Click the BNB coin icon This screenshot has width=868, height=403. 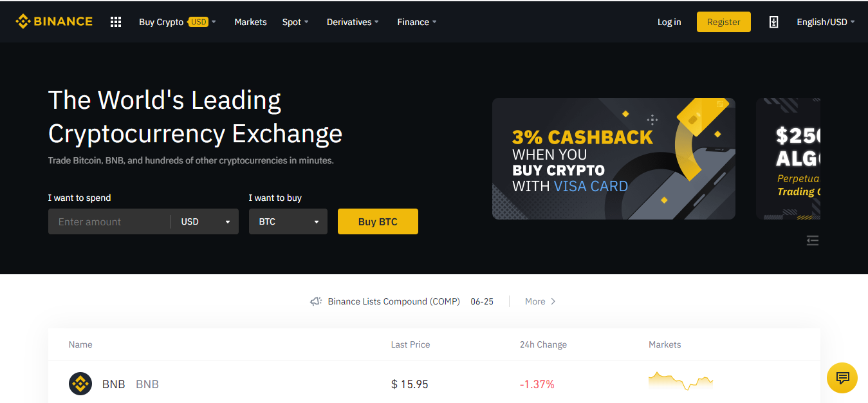click(80, 384)
